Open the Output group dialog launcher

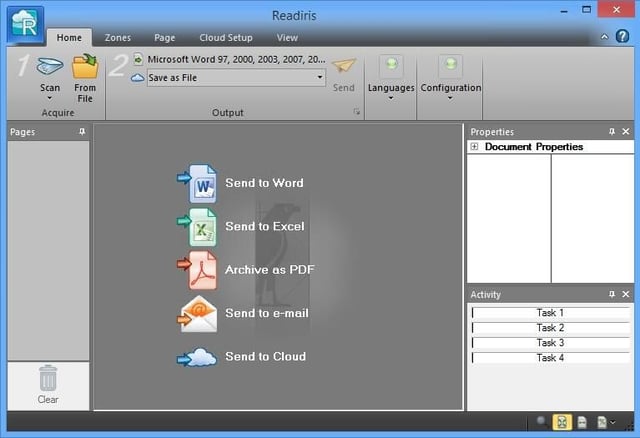[357, 112]
